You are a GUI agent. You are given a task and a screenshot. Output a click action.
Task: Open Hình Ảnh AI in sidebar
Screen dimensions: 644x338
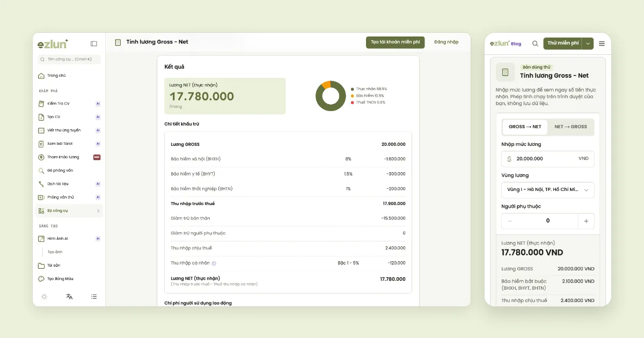(x=69, y=239)
